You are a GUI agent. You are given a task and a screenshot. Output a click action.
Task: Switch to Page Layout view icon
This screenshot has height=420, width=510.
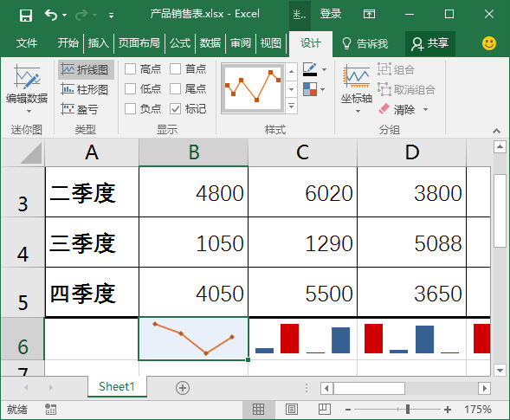point(292,410)
